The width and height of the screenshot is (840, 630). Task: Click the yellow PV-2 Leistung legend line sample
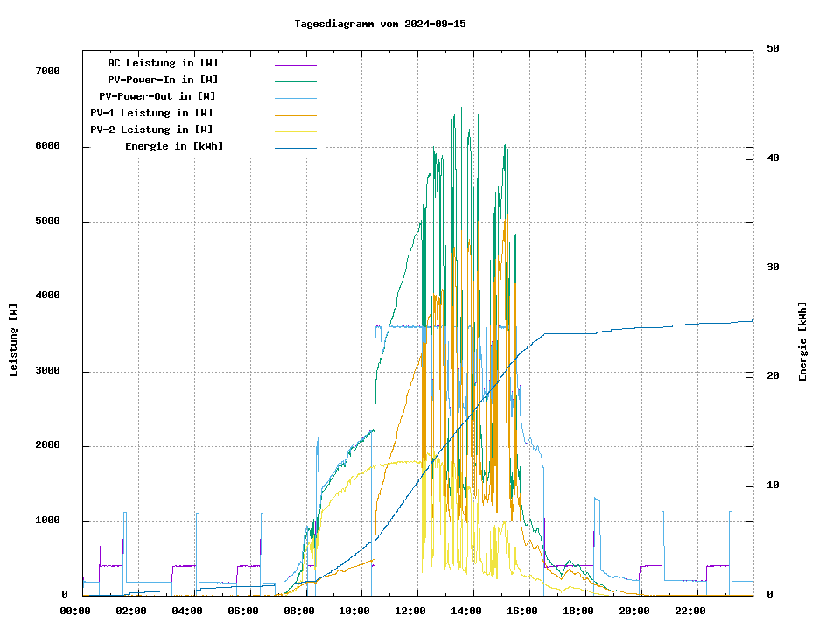point(295,130)
